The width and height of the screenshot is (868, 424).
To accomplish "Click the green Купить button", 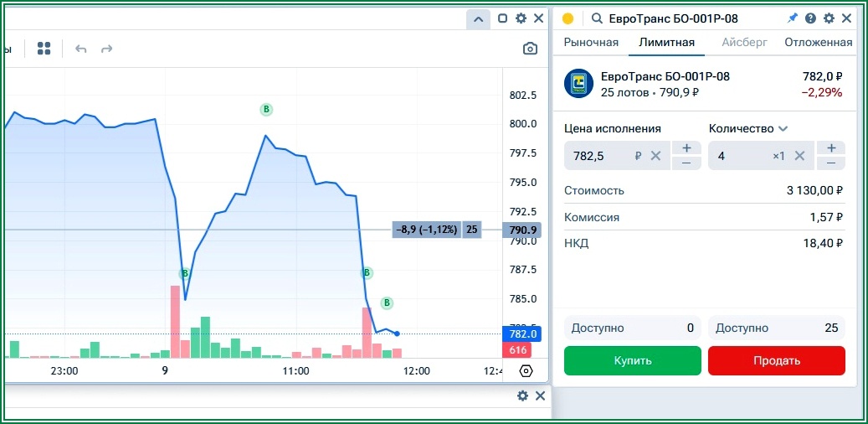I will [633, 361].
